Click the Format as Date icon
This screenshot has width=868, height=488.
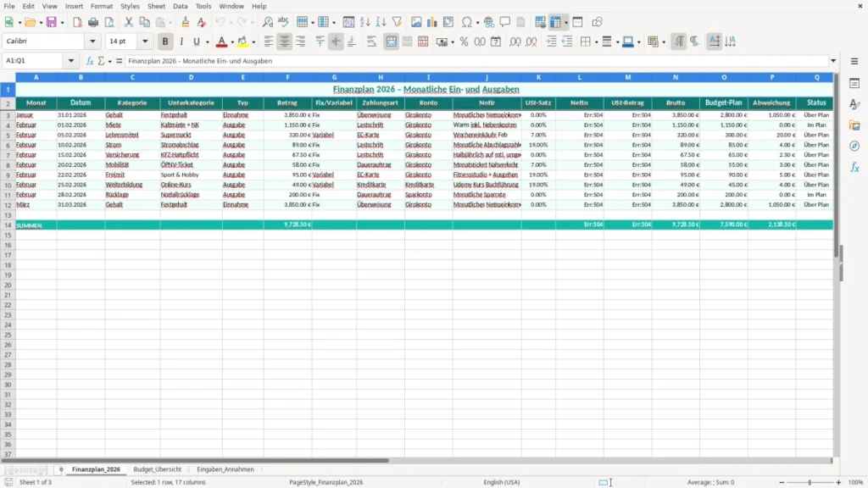(496, 42)
